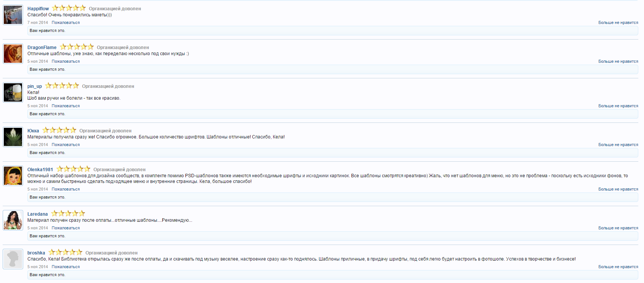This screenshot has width=644, height=283.
Task: Click the star rating beside Юкка
Action: point(59,130)
